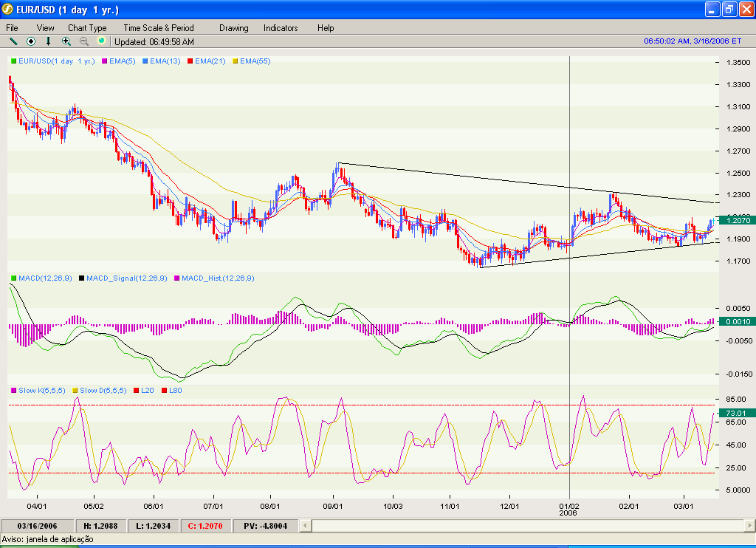Toggle the EMA(5) indicator visibility
The image size is (756, 548).
pyautogui.click(x=104, y=62)
